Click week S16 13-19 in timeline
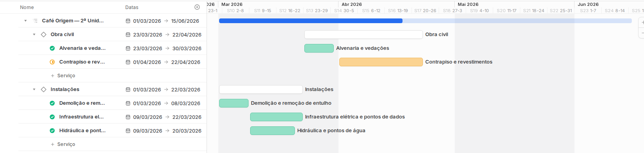 coord(398,11)
